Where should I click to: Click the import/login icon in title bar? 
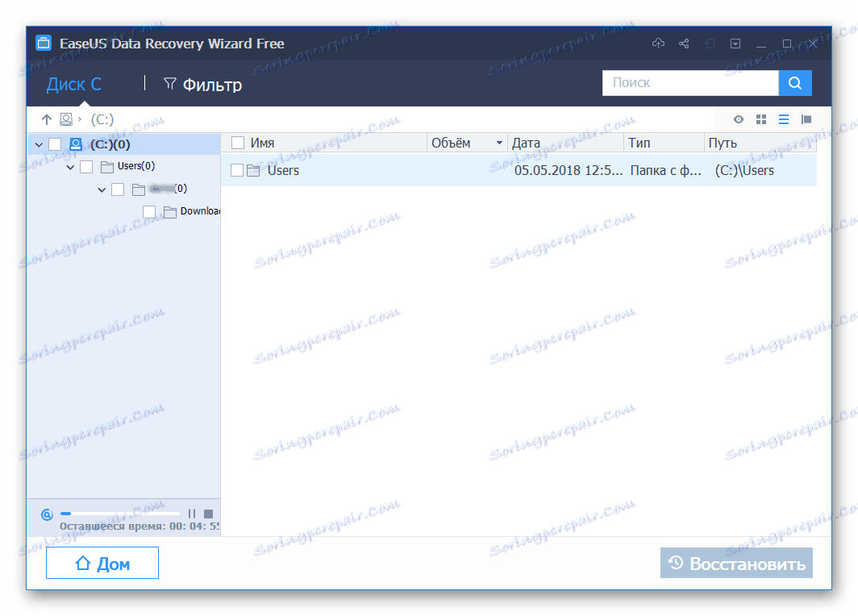[710, 44]
